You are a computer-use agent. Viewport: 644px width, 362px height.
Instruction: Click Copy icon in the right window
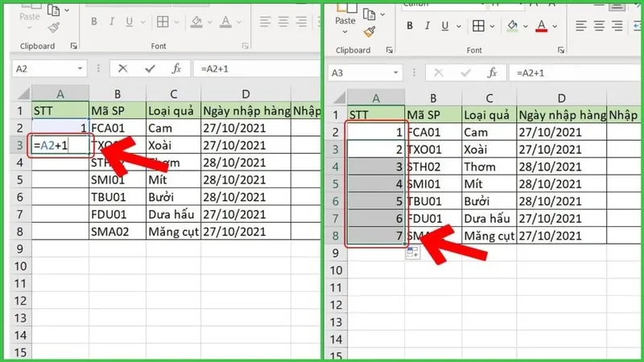click(369, 14)
